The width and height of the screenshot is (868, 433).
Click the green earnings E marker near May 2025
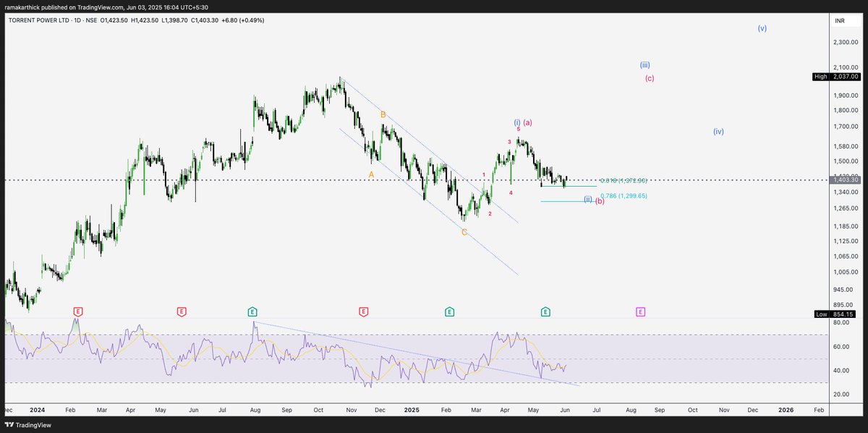(x=545, y=311)
